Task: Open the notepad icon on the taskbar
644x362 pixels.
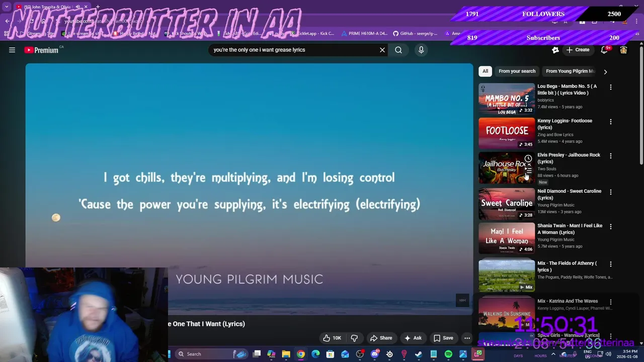Action: (434, 354)
